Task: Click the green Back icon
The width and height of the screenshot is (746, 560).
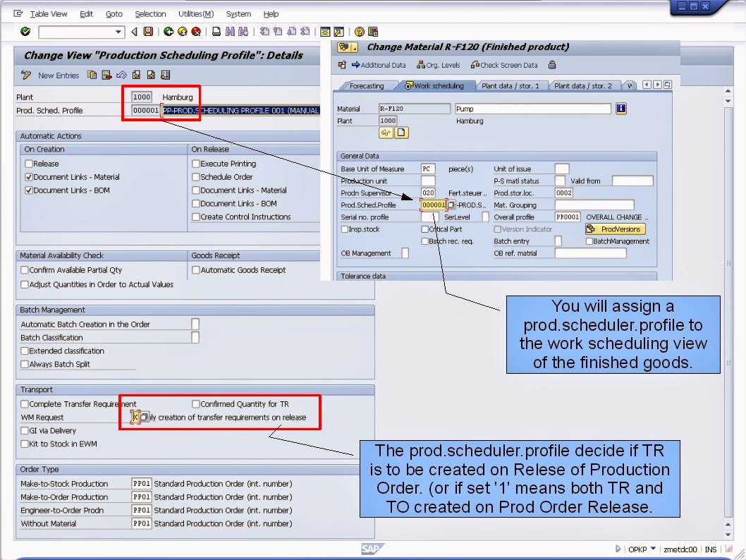Action: click(x=169, y=32)
